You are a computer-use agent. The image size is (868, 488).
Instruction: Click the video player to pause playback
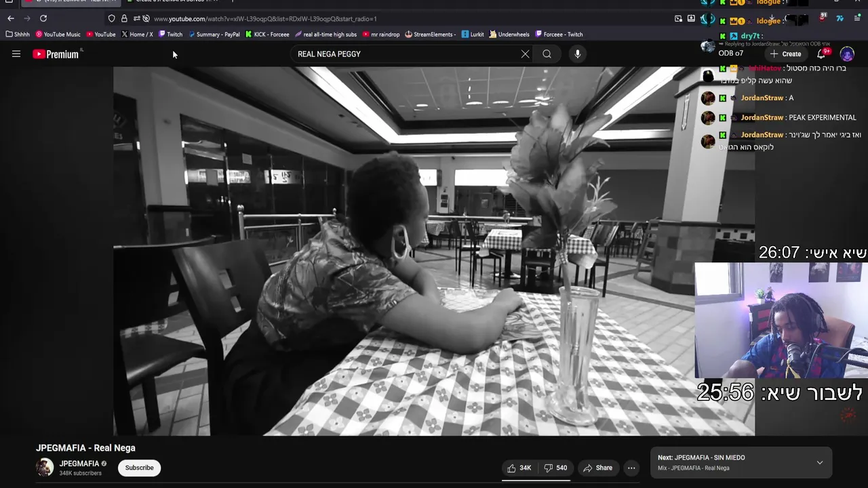point(434,251)
